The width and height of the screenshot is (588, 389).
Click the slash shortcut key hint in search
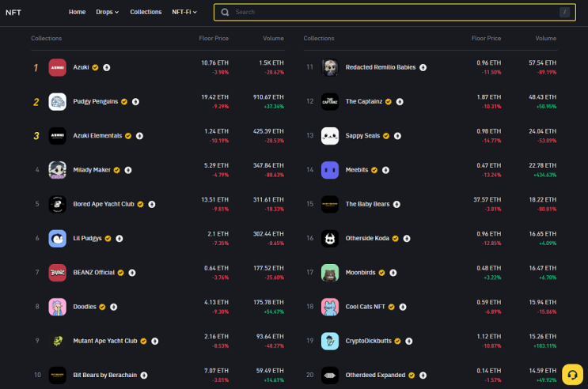pos(564,13)
